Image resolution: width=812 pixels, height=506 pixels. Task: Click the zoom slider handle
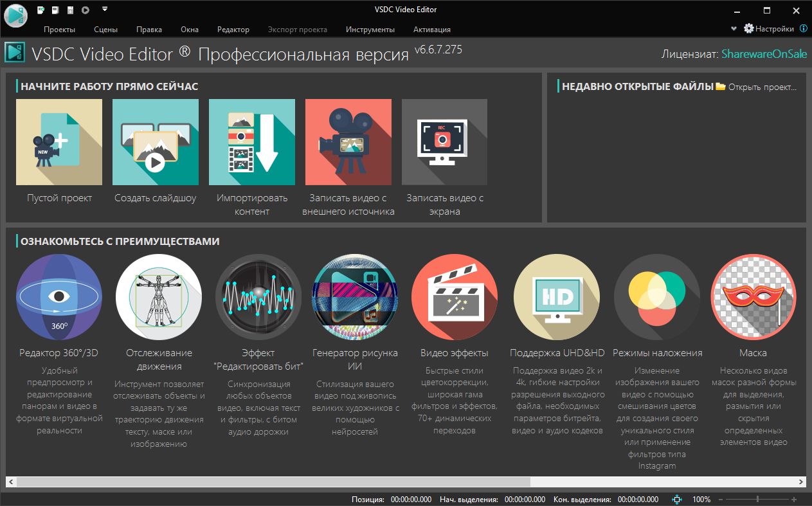758,500
